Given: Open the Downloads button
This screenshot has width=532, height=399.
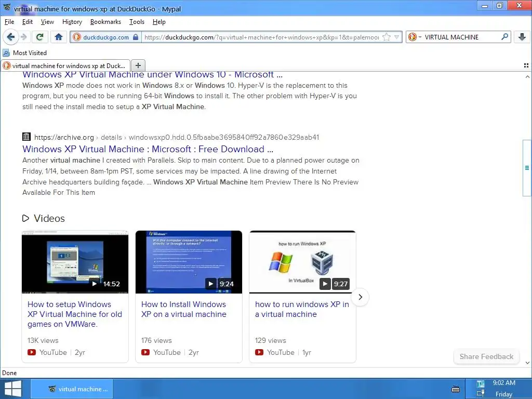Looking at the screenshot, I should click(522, 37).
